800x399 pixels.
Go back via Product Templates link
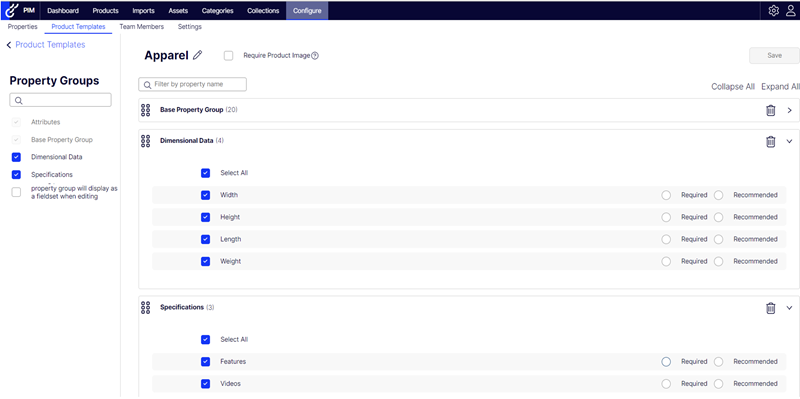(x=51, y=45)
